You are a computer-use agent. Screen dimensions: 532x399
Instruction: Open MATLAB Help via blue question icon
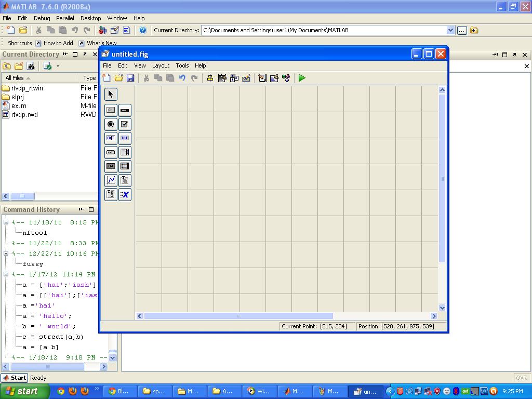coord(143,30)
